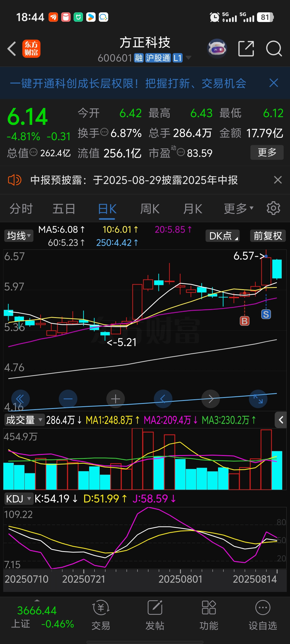Expand the stock code level dropdown arrow
Screen dimensions: 290x644
(189, 58)
